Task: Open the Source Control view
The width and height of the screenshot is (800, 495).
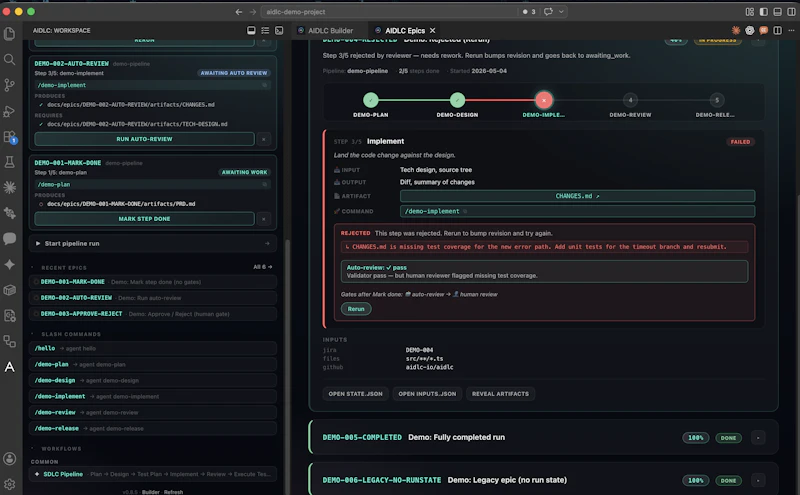Action: [10, 85]
